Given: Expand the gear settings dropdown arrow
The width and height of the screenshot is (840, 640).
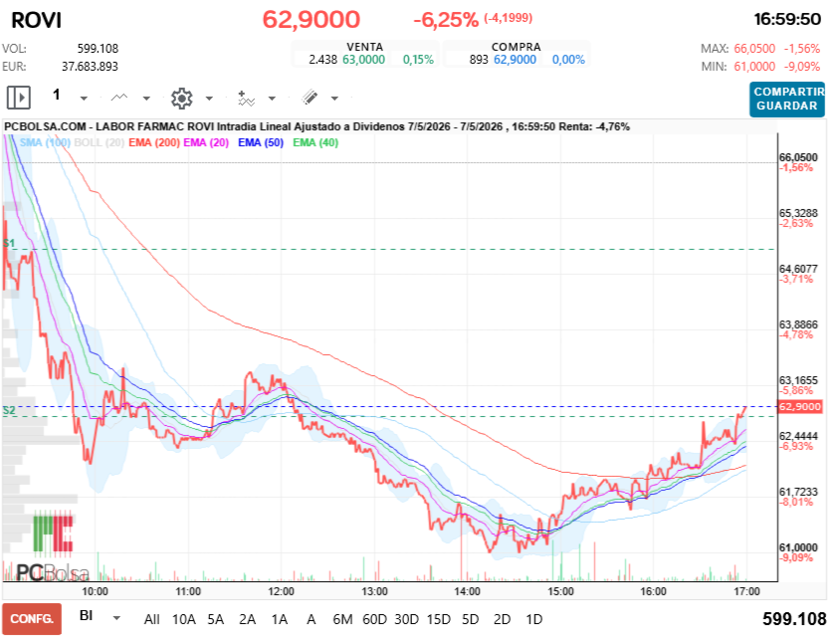Looking at the screenshot, I should [209, 99].
